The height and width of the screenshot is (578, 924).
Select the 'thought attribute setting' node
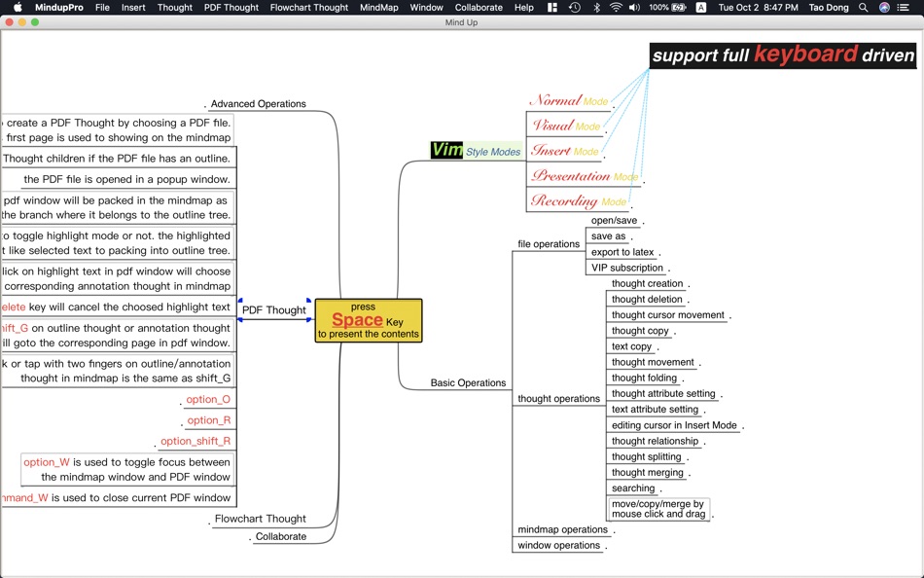pyautogui.click(x=663, y=393)
